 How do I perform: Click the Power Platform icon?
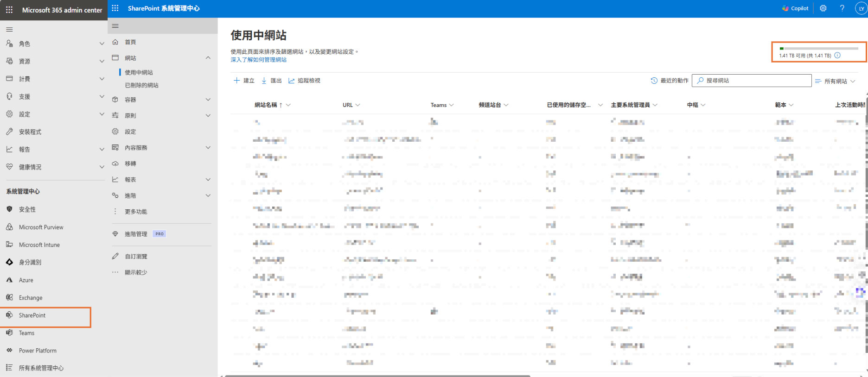[x=9, y=350]
